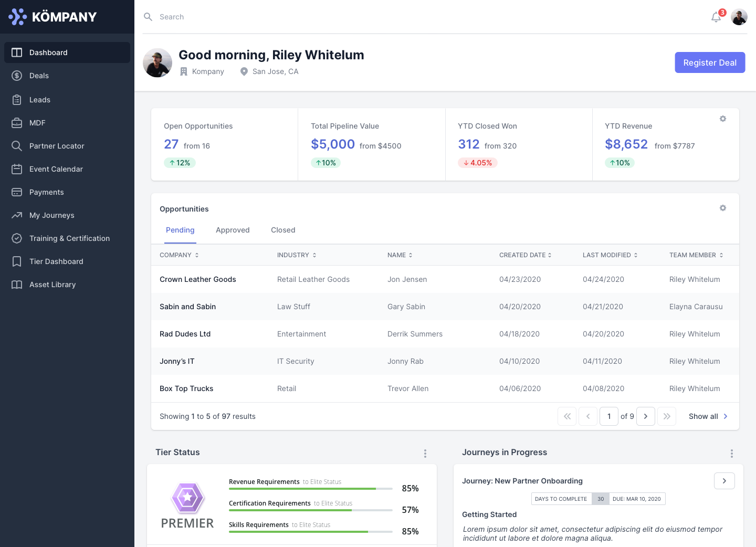
Task: Open the notifications bell with 3 alerts
Action: click(x=716, y=17)
